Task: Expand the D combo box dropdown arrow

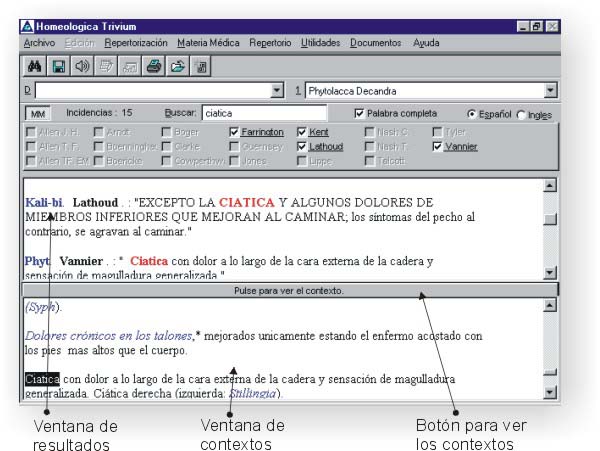Action: pyautogui.click(x=276, y=91)
